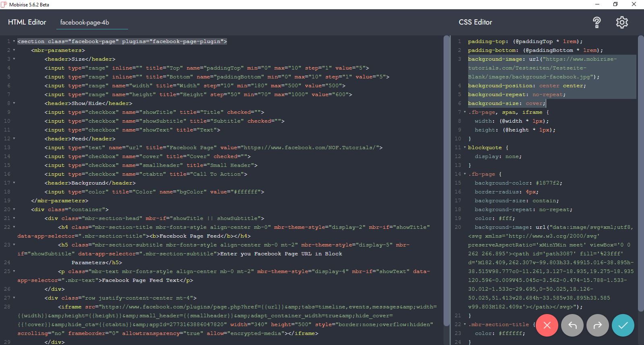The image size is (644, 345).
Task: Click the HTML editor vertical scrollbar
Action: coord(446,181)
